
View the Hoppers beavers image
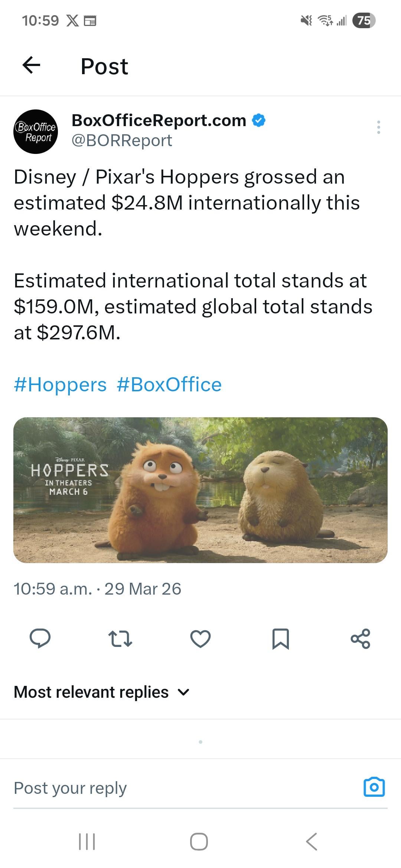click(200, 490)
